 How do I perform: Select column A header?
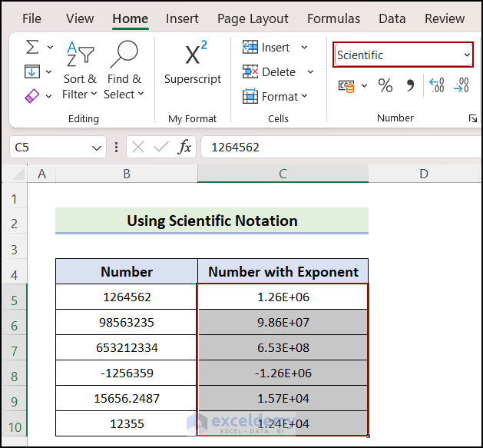click(x=42, y=174)
